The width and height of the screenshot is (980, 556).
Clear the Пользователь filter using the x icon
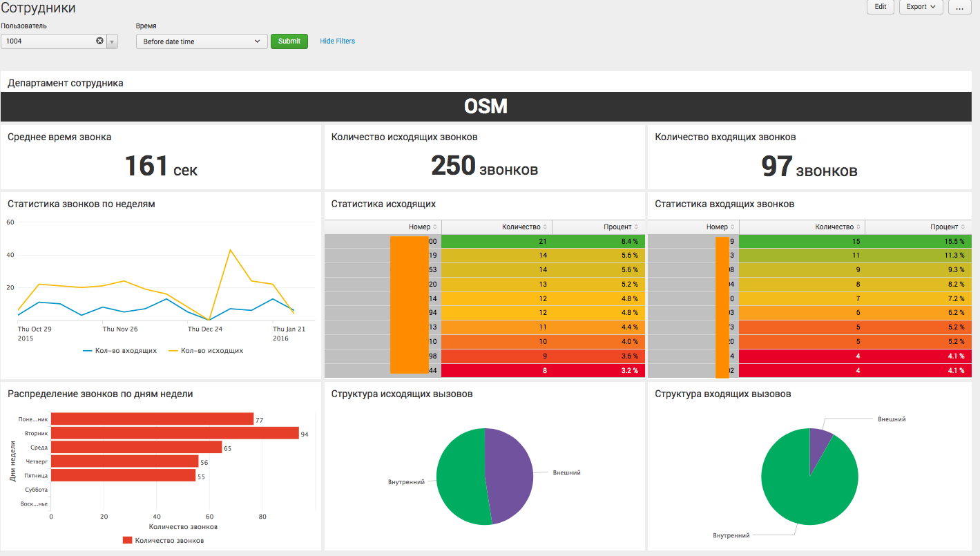tap(99, 41)
